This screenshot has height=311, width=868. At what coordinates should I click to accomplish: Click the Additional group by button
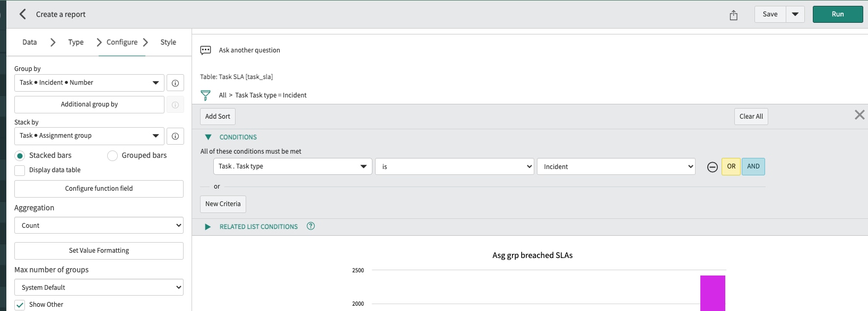89,104
